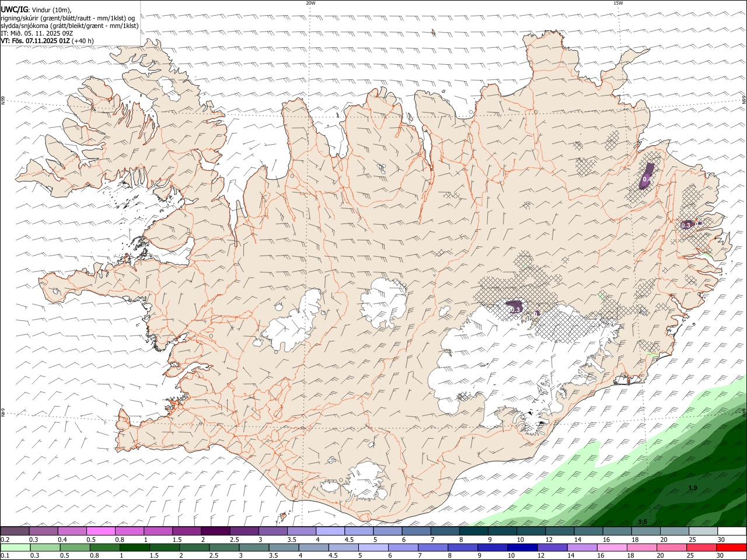The height and width of the screenshot is (560, 747).
Task: Click the 0.3 label on the eastern coast purple patch
Action: pyautogui.click(x=686, y=225)
